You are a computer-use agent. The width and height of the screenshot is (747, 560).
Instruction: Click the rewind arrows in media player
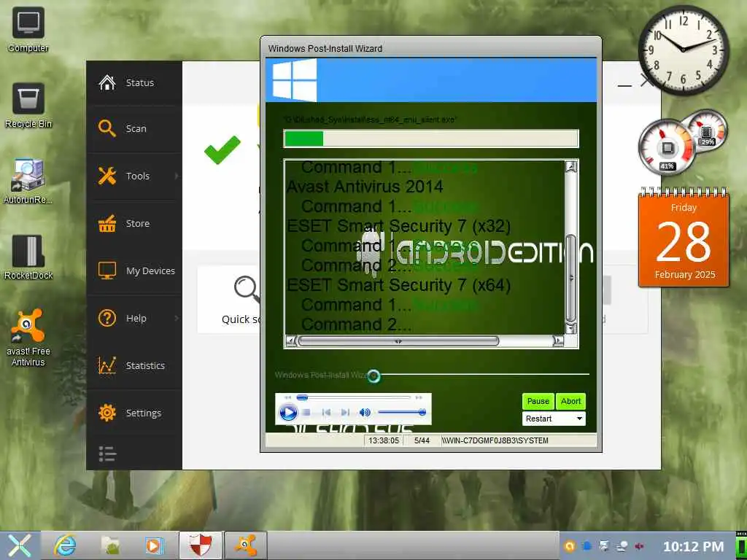pos(287,397)
